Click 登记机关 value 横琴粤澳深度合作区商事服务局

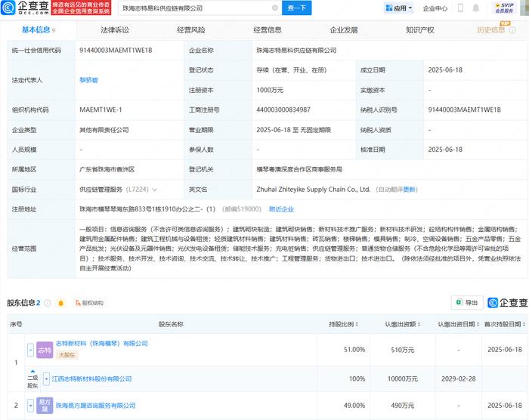(299, 169)
